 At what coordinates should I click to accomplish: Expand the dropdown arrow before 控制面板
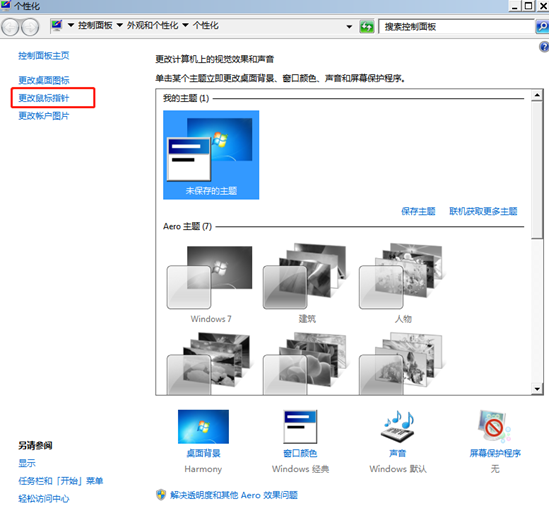click(71, 25)
